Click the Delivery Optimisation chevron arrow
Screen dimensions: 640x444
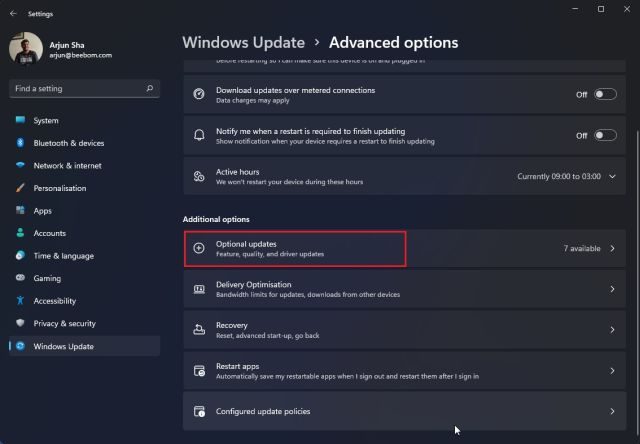(x=612, y=289)
